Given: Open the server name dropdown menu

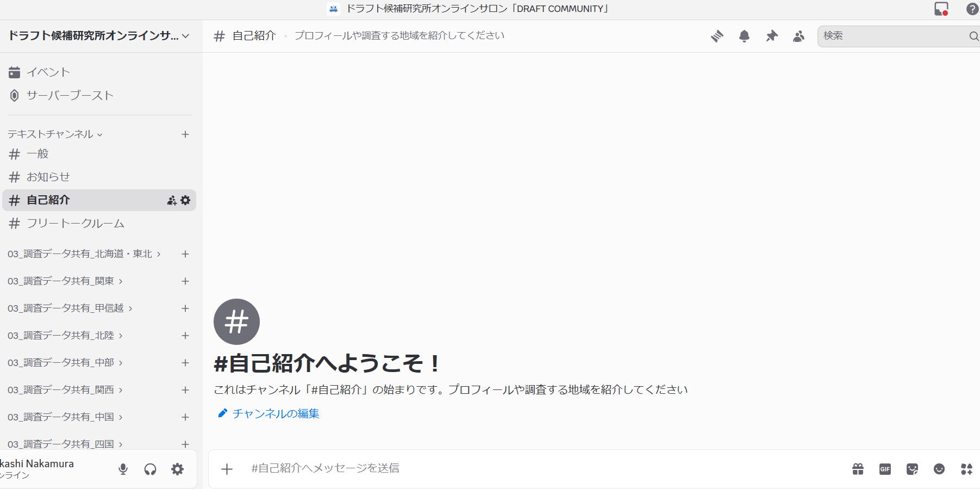Looking at the screenshot, I should [x=99, y=36].
